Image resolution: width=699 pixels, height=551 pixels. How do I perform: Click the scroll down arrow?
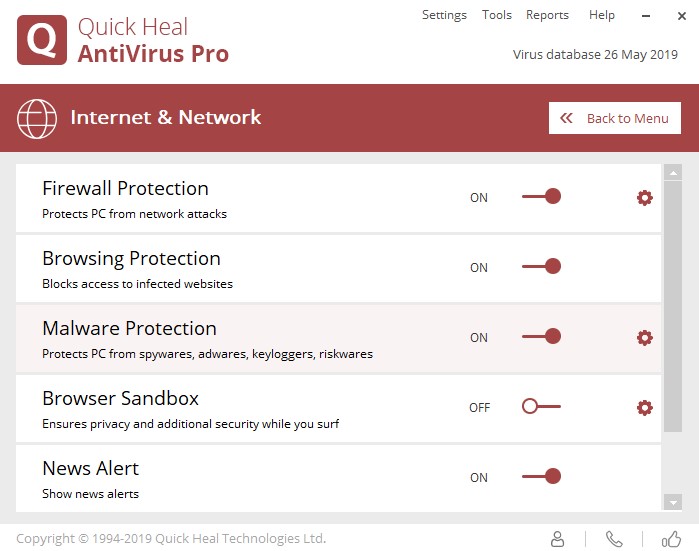pos(673,502)
